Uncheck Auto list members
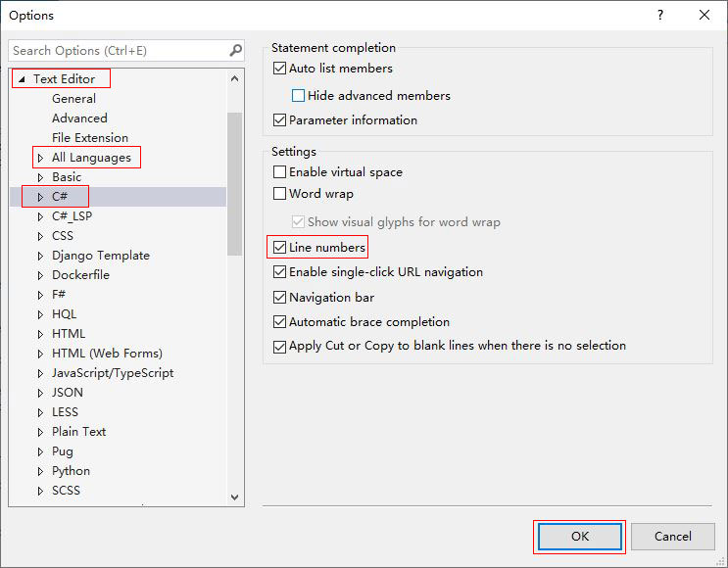 280,69
